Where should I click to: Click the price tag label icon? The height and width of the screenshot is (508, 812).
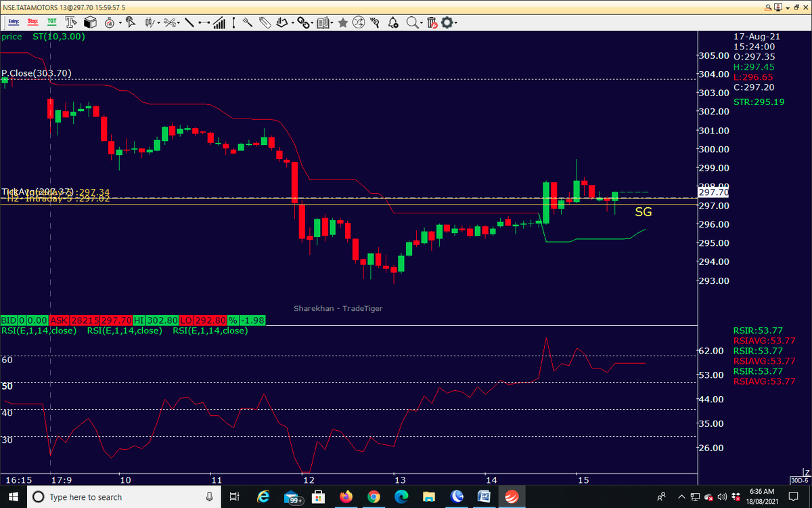point(265,22)
